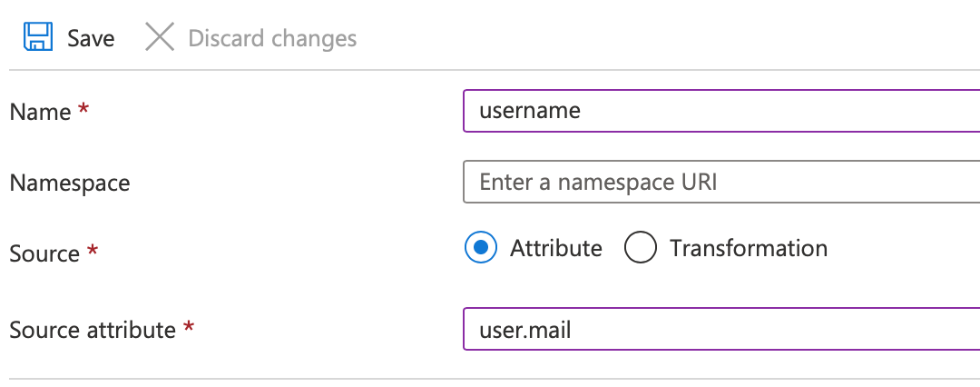
Task: Click the Name field label
Action: click(x=40, y=112)
